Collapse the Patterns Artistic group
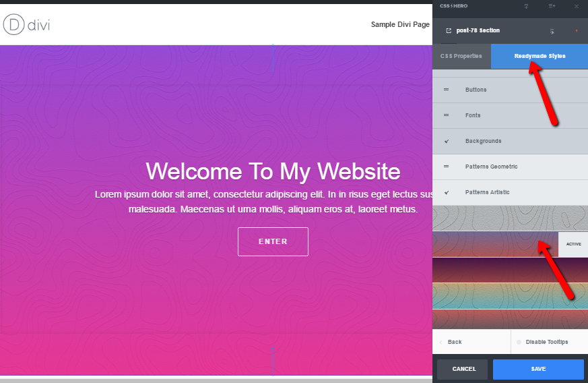The image size is (588, 383). [x=510, y=192]
